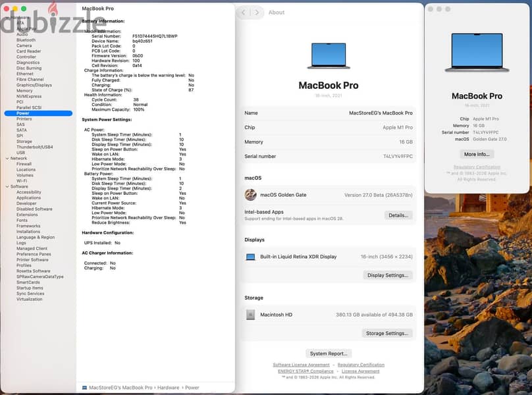This screenshot has width=532, height=395.
Task: Select Frameworks under Software
Action: pyautogui.click(x=28, y=226)
